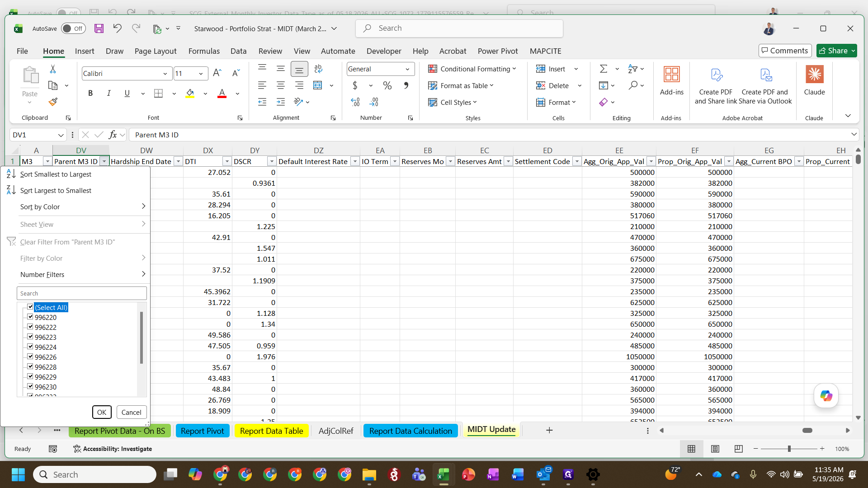
Task: Open the Number Format General dropdown
Action: tap(407, 69)
